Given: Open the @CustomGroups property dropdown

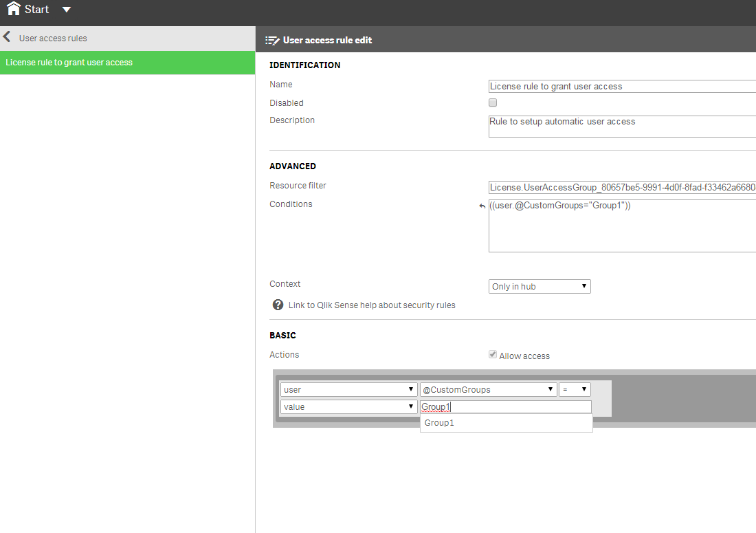Looking at the screenshot, I should coord(488,389).
